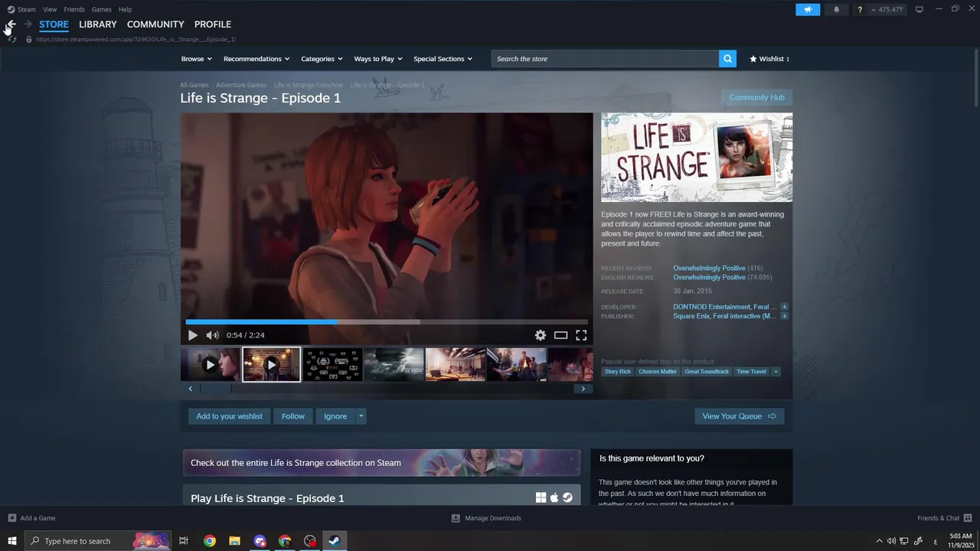
Task: Focus the Search the store field
Action: coord(605,59)
